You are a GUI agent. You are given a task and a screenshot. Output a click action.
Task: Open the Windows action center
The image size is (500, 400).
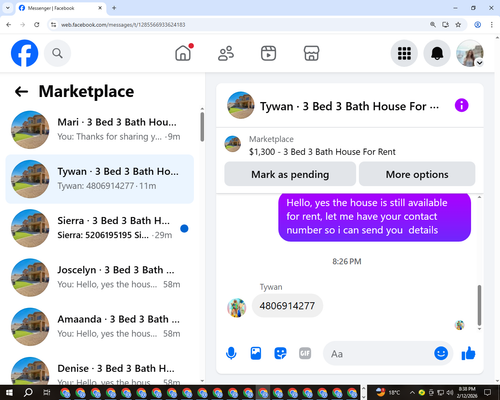(488, 392)
